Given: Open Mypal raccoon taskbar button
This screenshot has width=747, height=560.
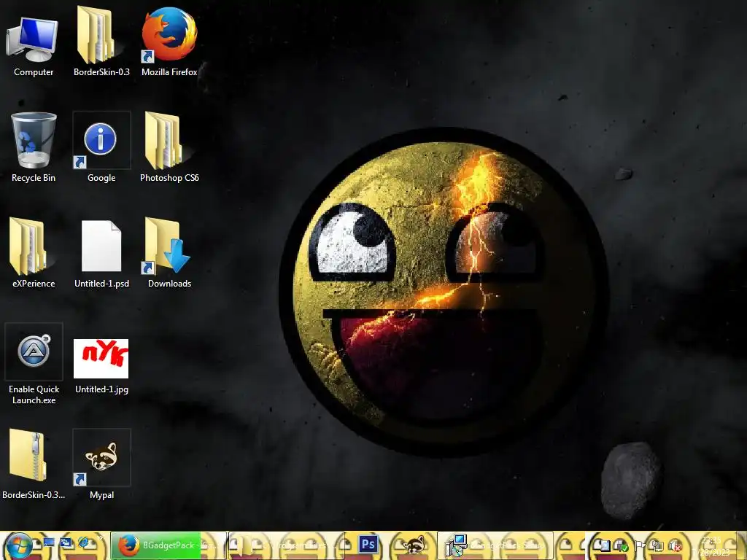Looking at the screenshot, I should point(414,545).
